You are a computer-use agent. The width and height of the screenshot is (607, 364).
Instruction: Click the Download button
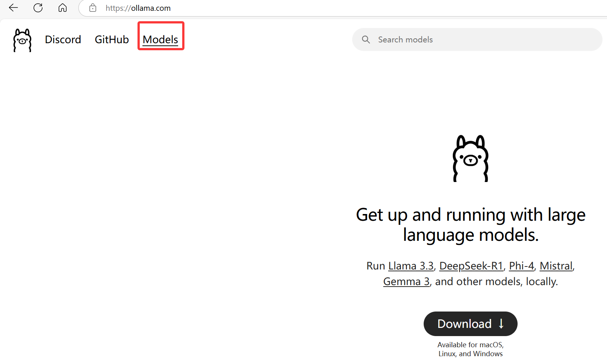[471, 324]
